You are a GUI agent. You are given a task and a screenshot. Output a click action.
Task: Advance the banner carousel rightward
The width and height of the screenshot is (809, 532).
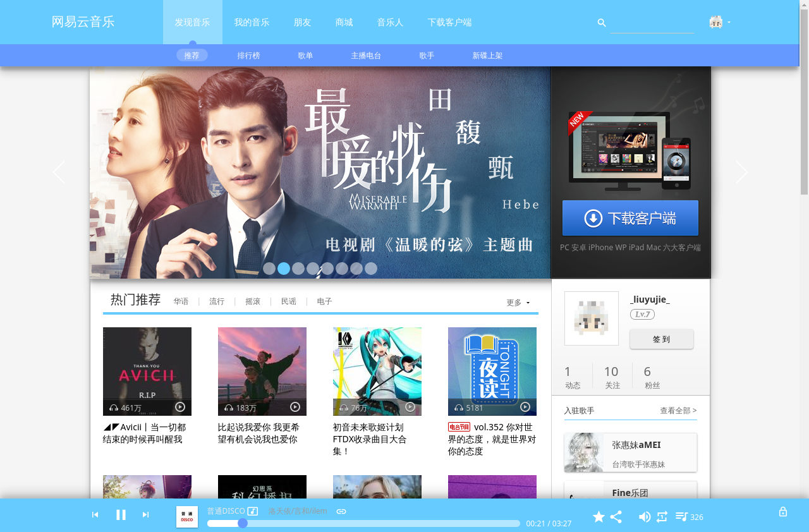coord(741,172)
